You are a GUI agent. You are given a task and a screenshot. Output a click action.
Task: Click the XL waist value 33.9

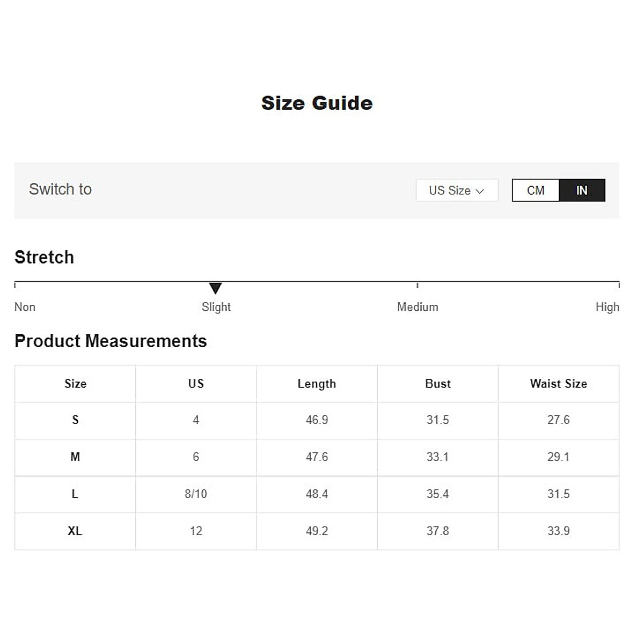point(558,531)
